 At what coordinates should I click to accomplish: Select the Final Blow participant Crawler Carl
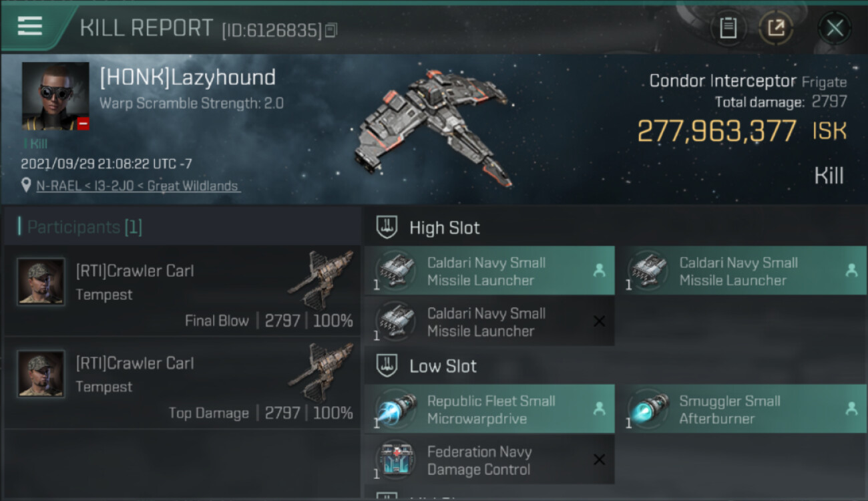pos(182,291)
